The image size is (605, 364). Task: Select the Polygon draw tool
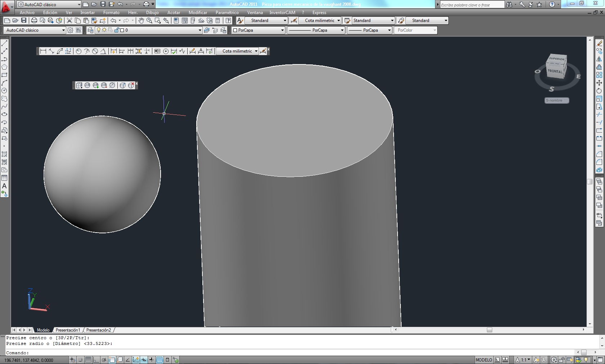(x=4, y=67)
